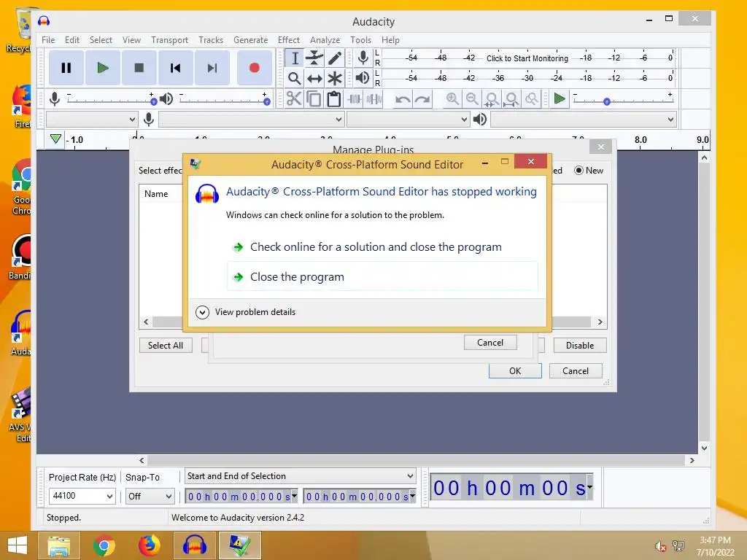
Task: Click Audacity's headphones icon in the crash dialog
Action: pyautogui.click(x=207, y=194)
